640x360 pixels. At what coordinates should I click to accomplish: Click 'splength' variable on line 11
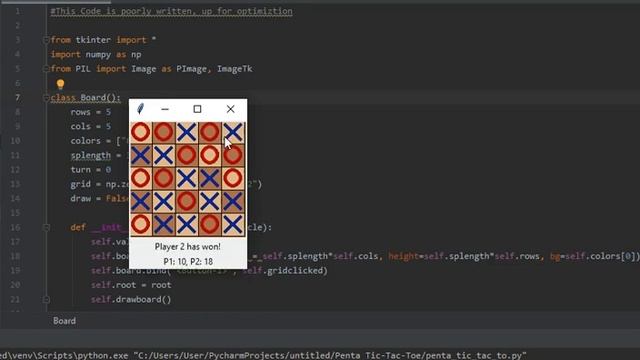coord(90,156)
